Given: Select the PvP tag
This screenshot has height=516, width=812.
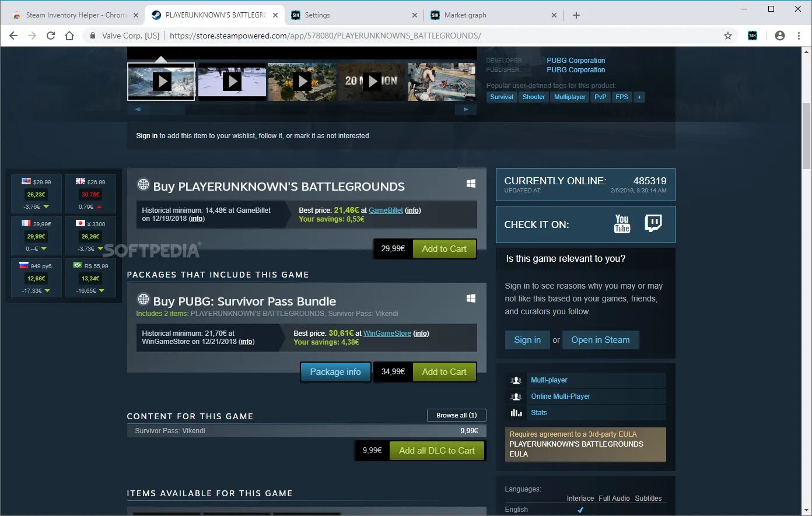Looking at the screenshot, I should coord(600,97).
